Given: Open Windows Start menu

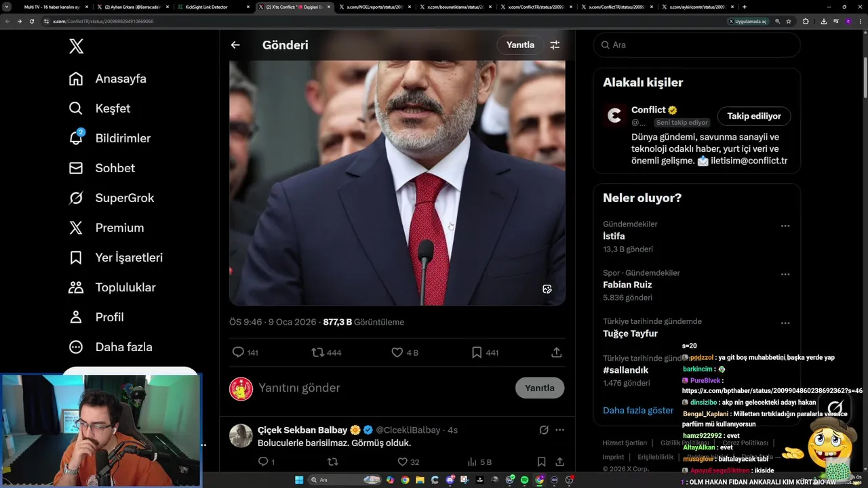Looking at the screenshot, I should tap(299, 480).
